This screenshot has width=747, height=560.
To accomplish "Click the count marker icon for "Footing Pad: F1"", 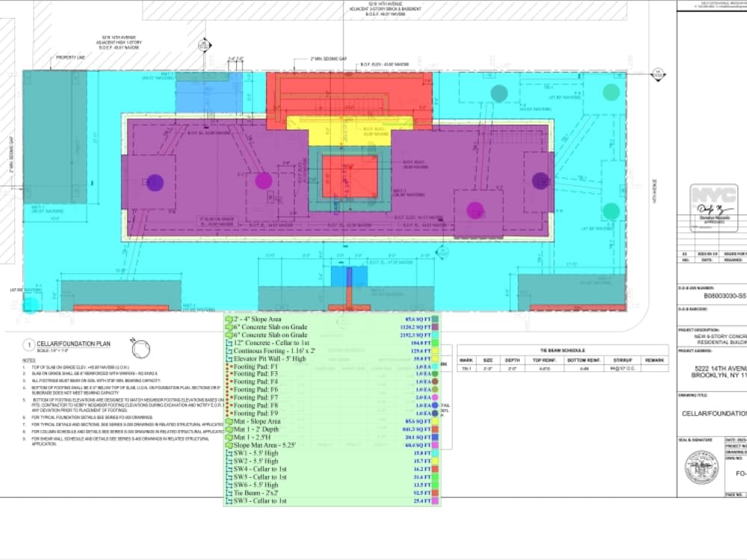I will 230,366.
